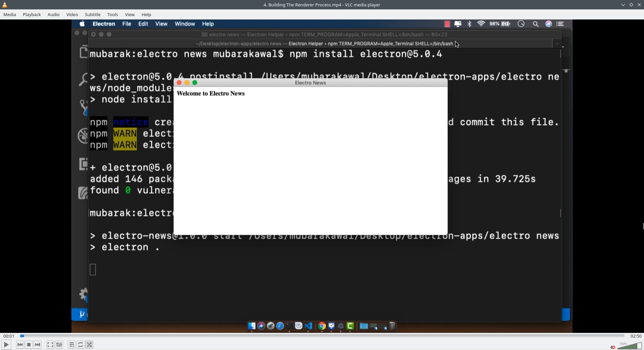Seek along the video progress bar
The image size is (644, 350).
[322, 336]
